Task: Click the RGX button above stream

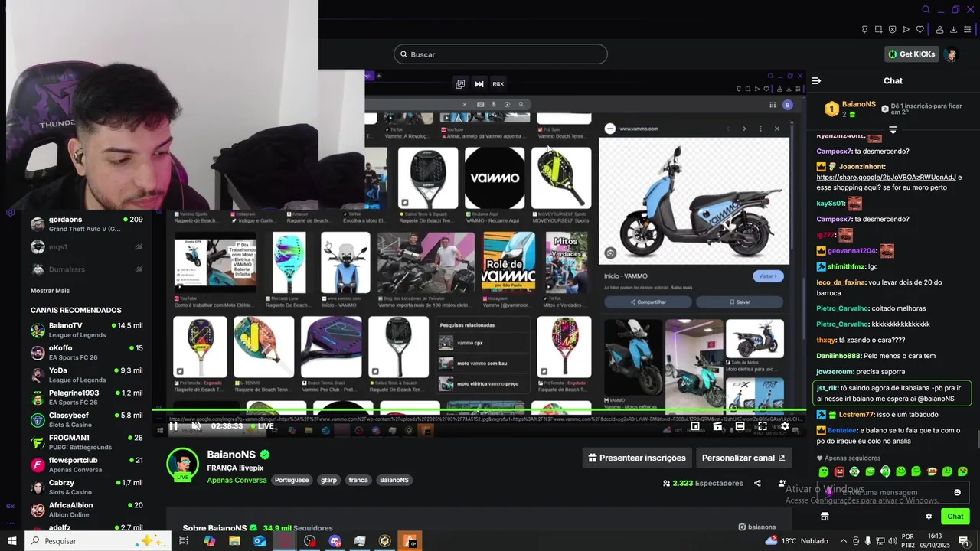Action: pos(498,84)
